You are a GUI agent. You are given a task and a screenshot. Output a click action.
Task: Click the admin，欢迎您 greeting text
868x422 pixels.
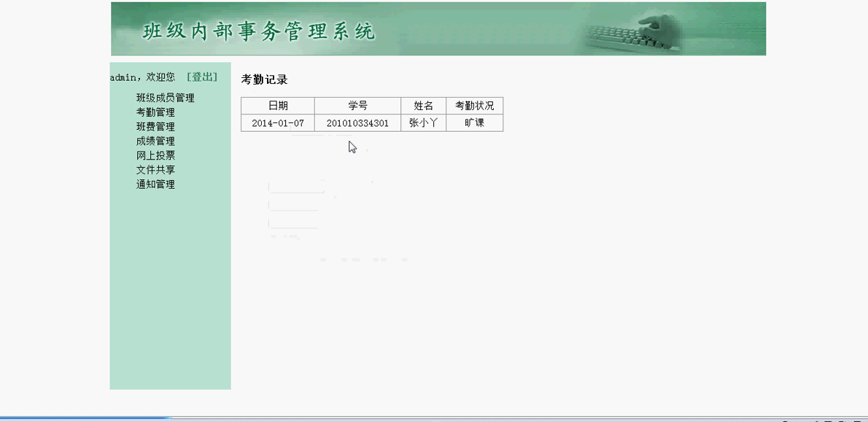142,77
